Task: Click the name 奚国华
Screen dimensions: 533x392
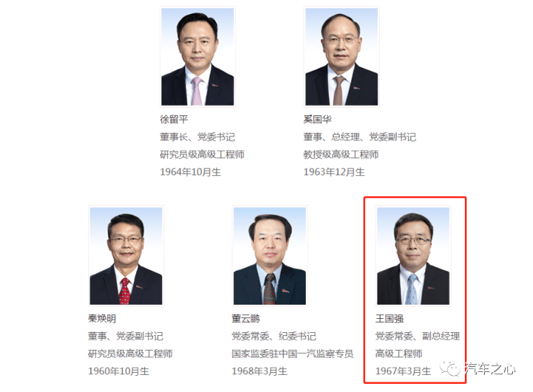Action: 318,119
